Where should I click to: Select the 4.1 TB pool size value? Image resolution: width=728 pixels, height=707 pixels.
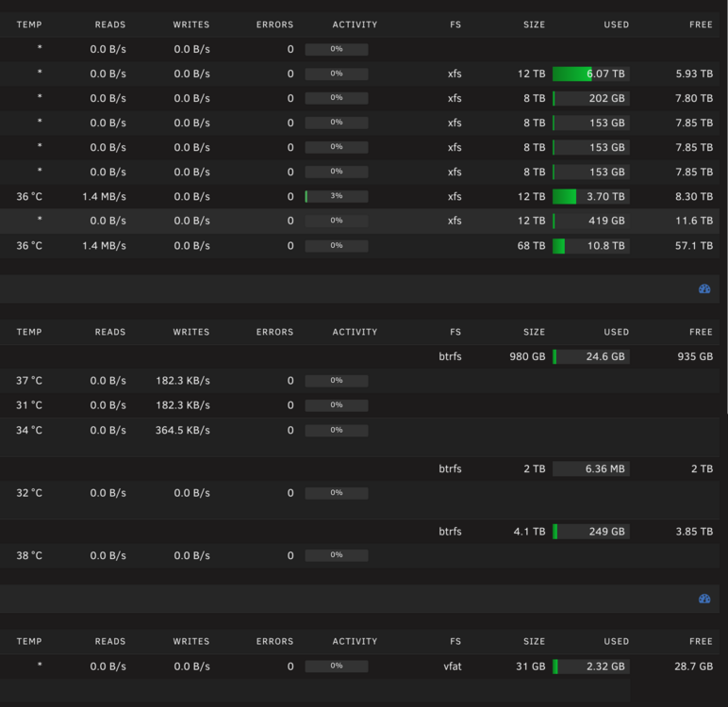coord(530,532)
